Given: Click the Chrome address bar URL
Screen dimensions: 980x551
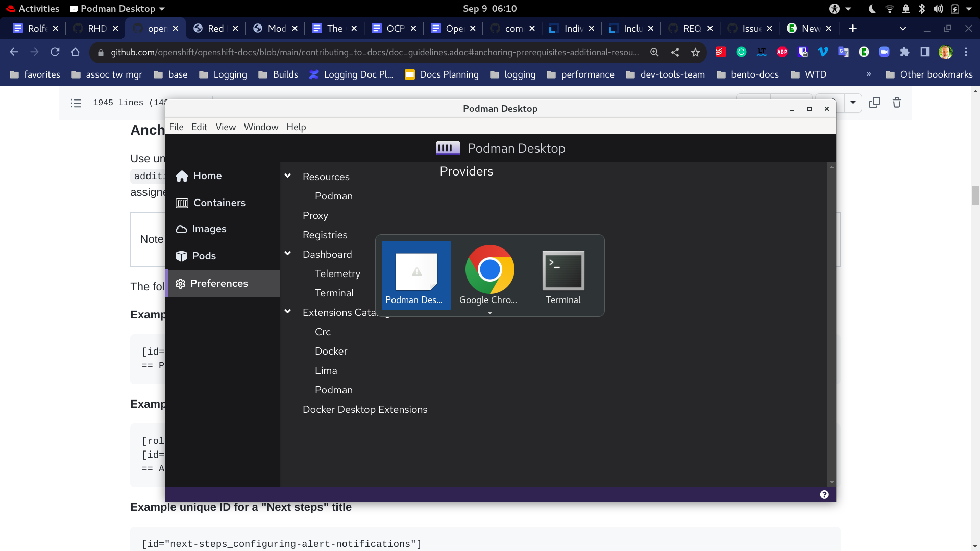Looking at the screenshot, I should (375, 52).
